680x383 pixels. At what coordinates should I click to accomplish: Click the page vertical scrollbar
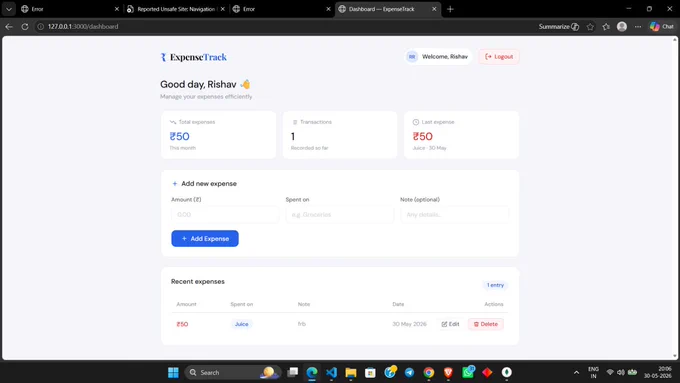(x=675, y=198)
